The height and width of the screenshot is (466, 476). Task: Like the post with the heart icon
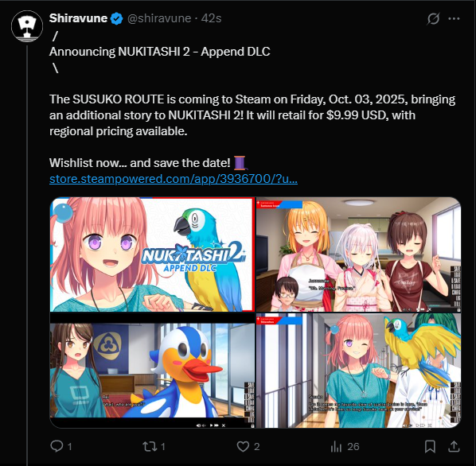(x=243, y=446)
